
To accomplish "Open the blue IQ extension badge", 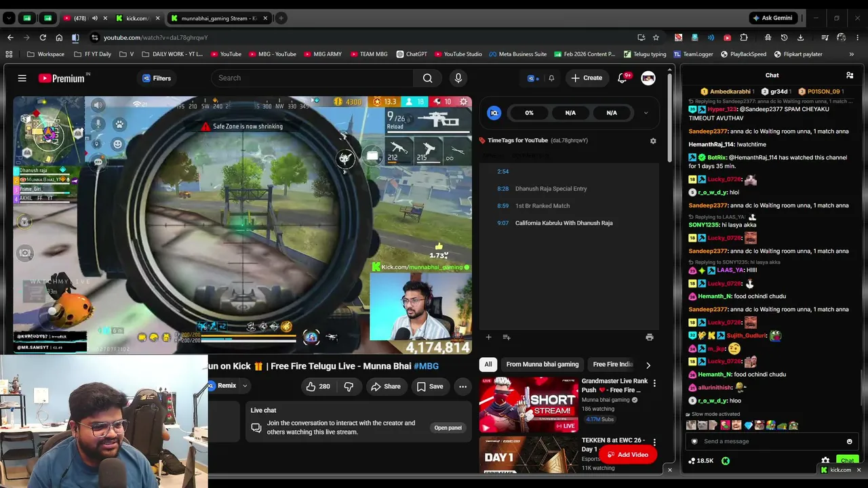I will [x=494, y=113].
